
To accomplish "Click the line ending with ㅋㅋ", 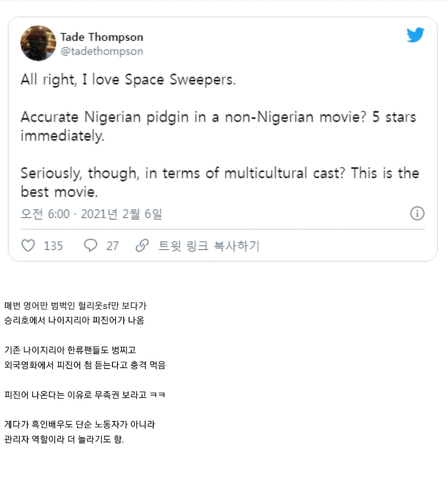I will point(85,395).
